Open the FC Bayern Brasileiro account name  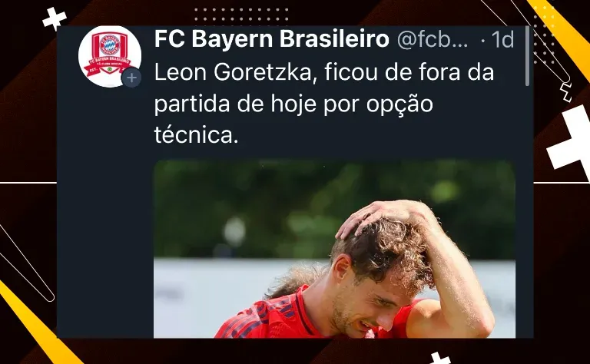[272, 38]
